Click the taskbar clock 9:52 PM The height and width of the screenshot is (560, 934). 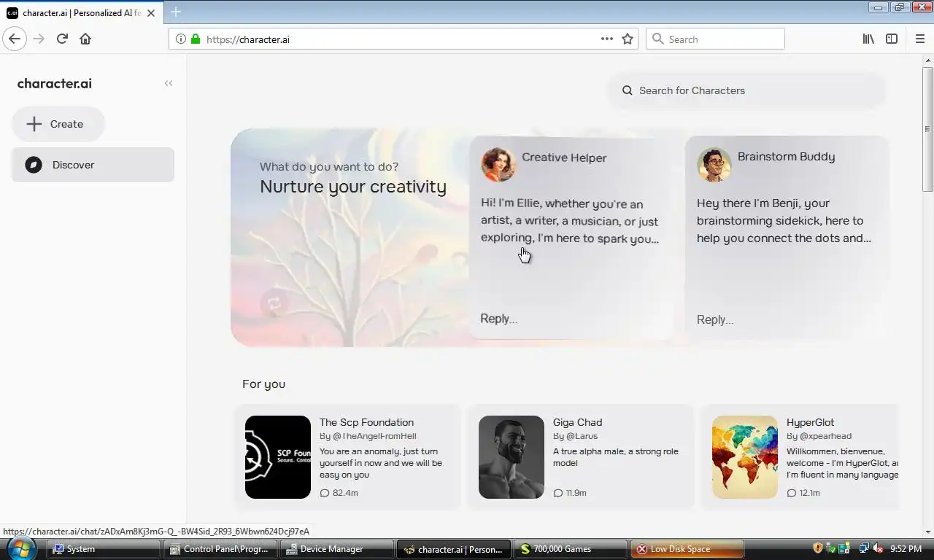pos(906,548)
